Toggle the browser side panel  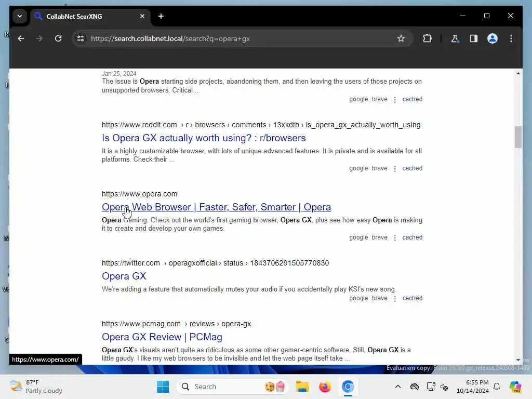[x=474, y=38]
